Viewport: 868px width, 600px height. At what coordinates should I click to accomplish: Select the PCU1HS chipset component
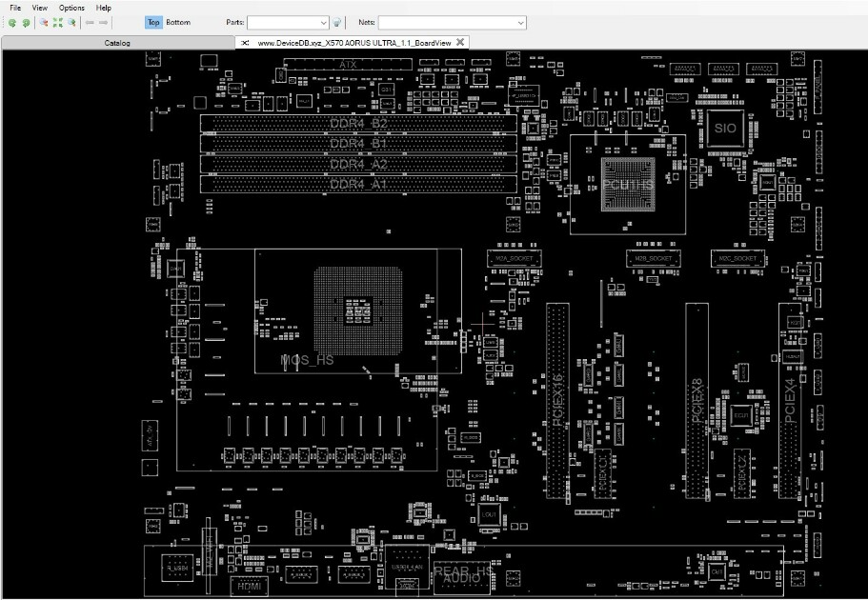pos(628,185)
